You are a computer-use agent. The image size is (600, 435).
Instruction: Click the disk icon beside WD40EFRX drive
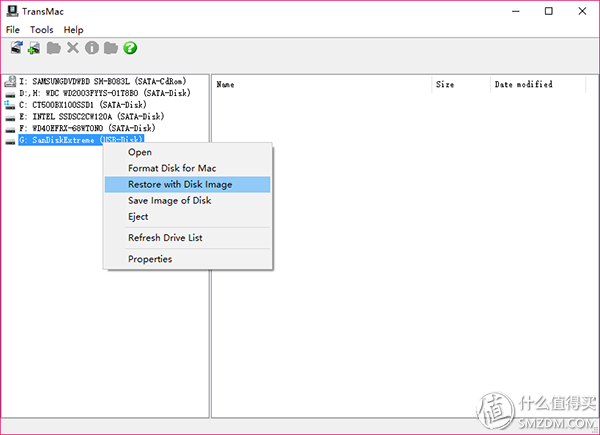point(10,129)
